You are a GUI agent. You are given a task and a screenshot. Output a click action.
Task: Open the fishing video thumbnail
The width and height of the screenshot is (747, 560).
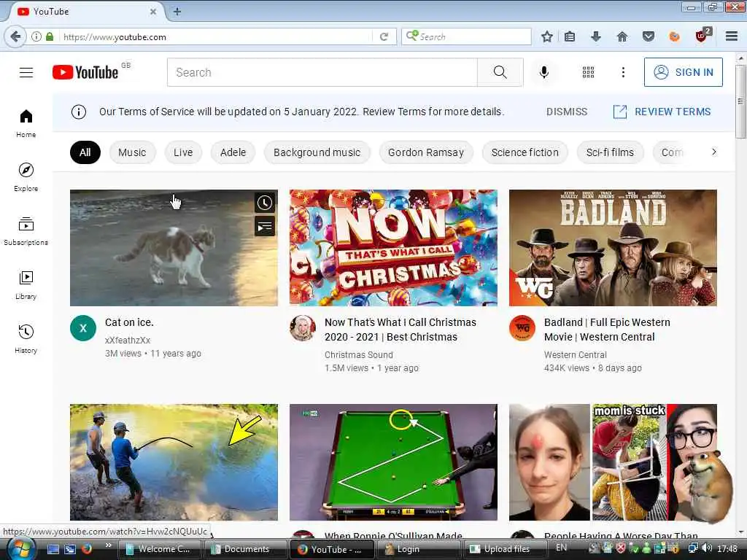coord(174,462)
